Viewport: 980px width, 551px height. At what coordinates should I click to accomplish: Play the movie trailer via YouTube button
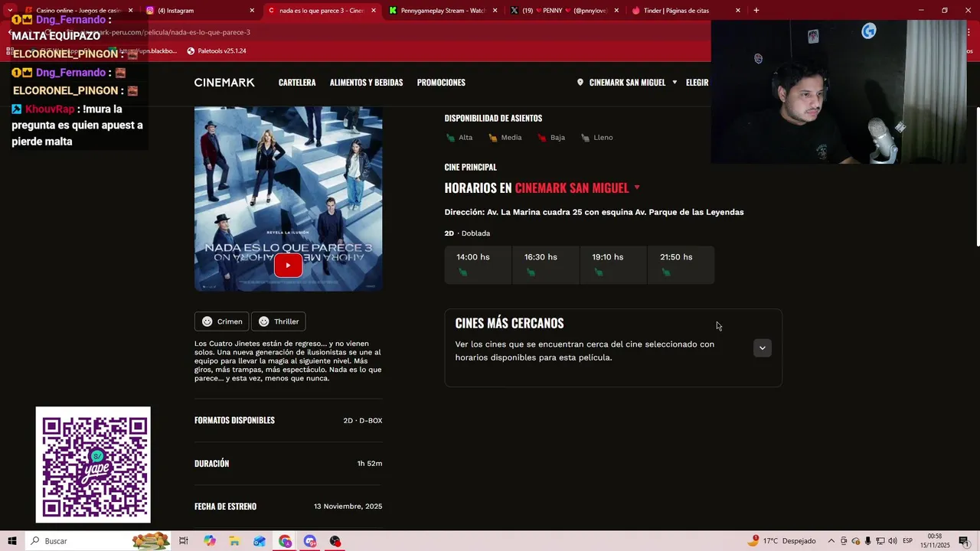288,266
